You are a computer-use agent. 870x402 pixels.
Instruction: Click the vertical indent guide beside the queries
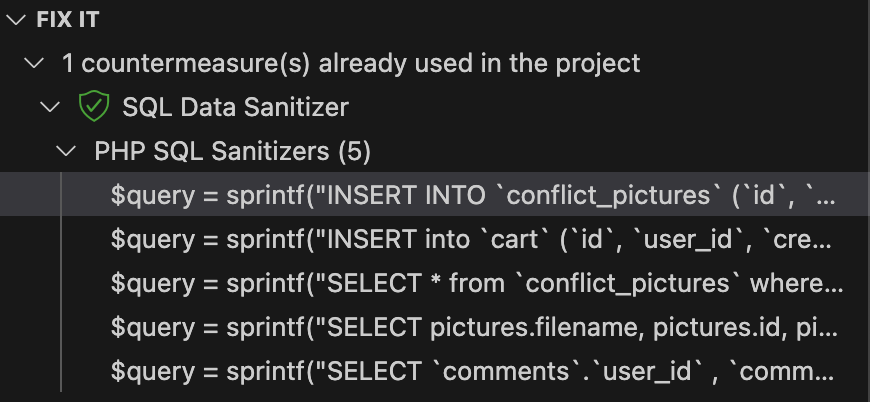point(62,283)
